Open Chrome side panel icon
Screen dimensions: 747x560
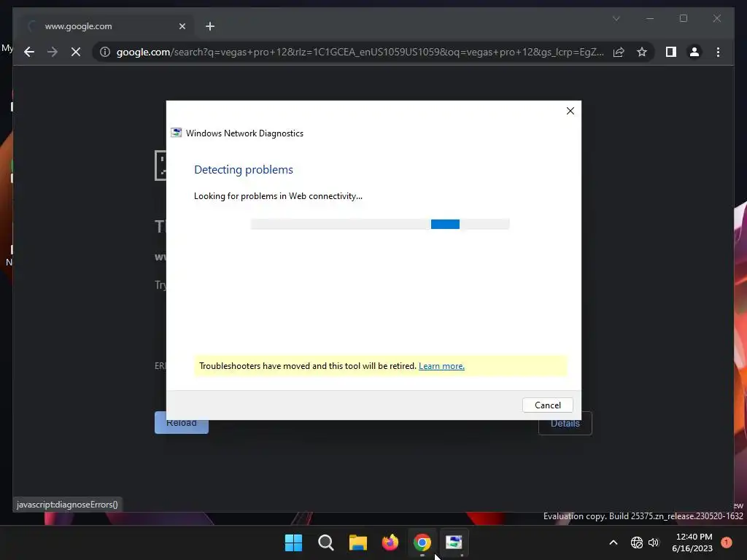[x=671, y=52]
